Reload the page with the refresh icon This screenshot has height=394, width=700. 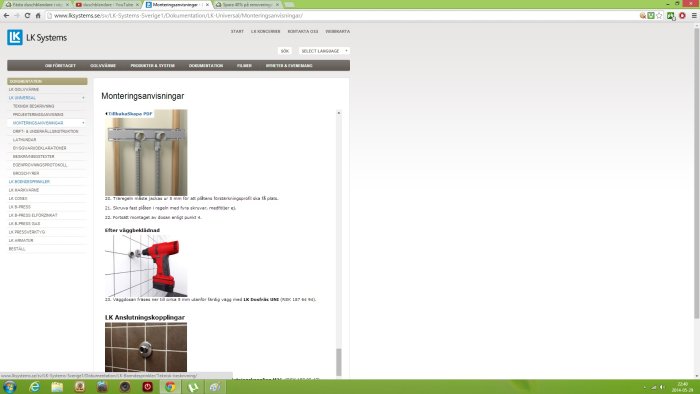(x=27, y=15)
